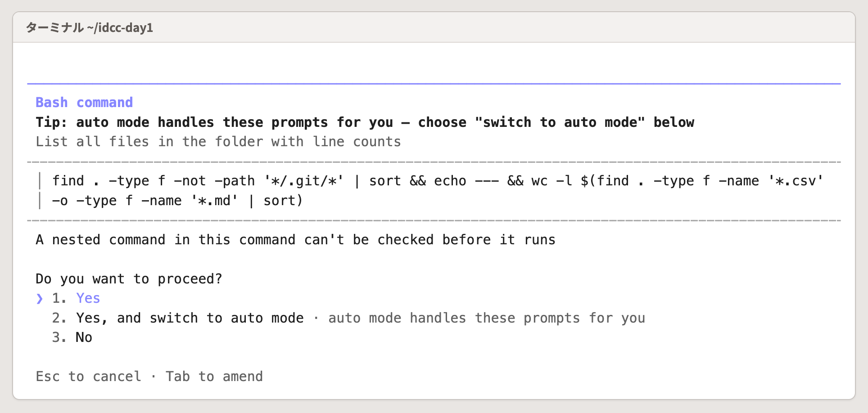Click the number 3. before No
The image size is (868, 413).
pos(59,337)
